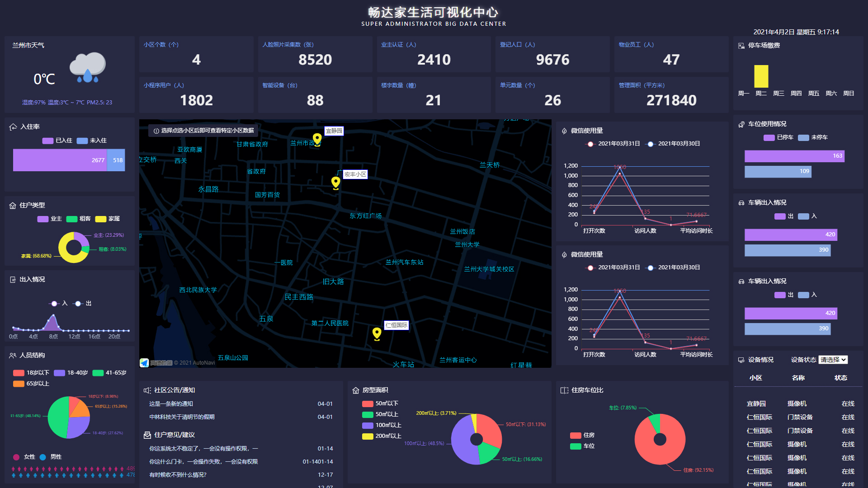
Task: Click the 社区公告/通知 speaker icon
Action: [x=147, y=390]
